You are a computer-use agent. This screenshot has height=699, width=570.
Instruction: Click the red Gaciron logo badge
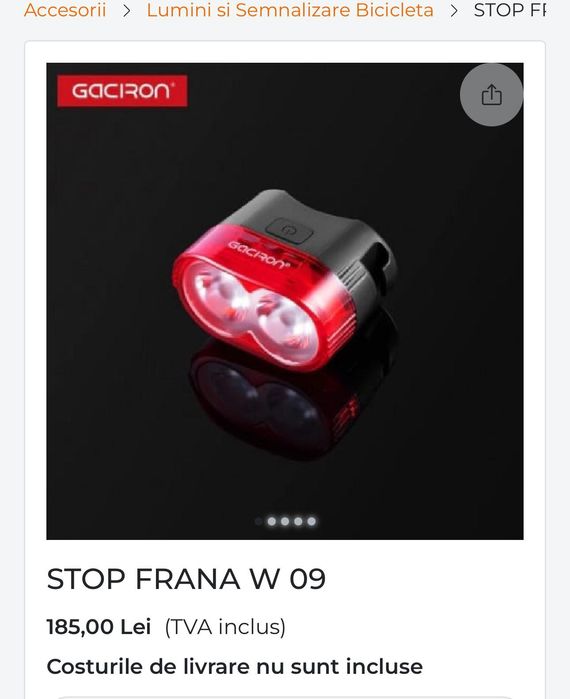tap(122, 91)
